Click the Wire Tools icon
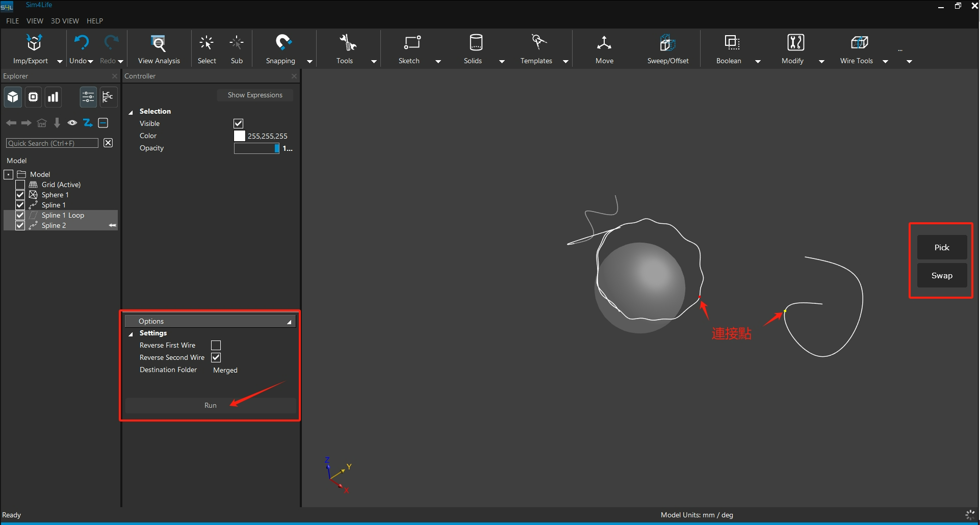Screen dimensions: 980x525 coord(858,43)
